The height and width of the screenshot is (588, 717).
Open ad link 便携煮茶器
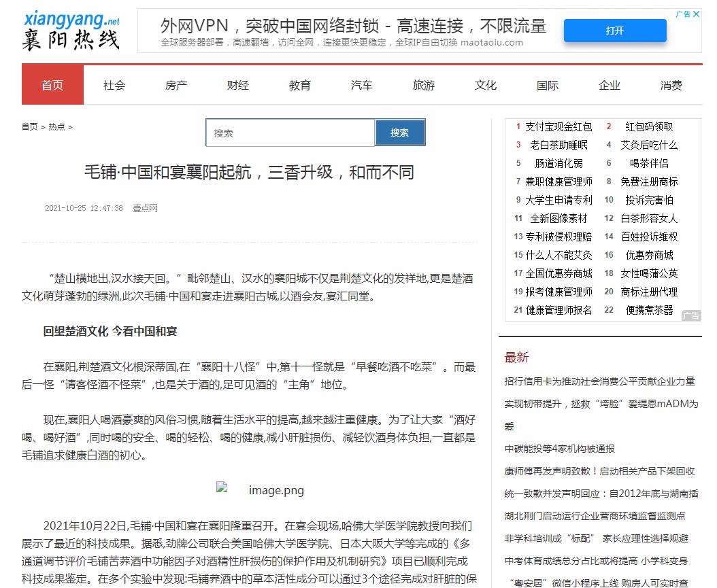(x=650, y=310)
